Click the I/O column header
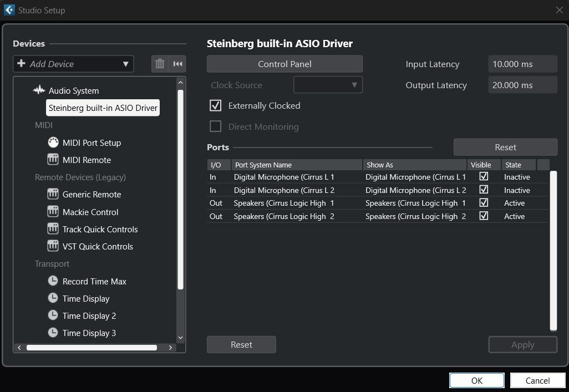This screenshot has width=569, height=392. pyautogui.click(x=219, y=165)
